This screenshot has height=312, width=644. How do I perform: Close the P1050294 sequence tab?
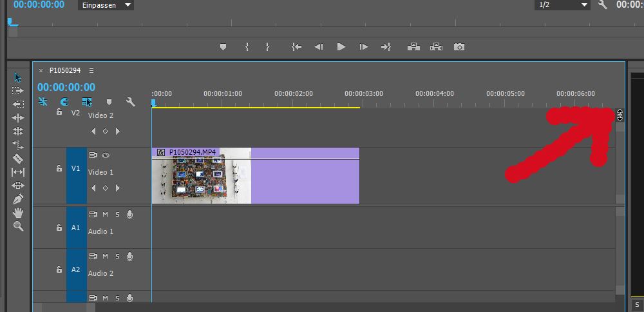click(x=41, y=71)
